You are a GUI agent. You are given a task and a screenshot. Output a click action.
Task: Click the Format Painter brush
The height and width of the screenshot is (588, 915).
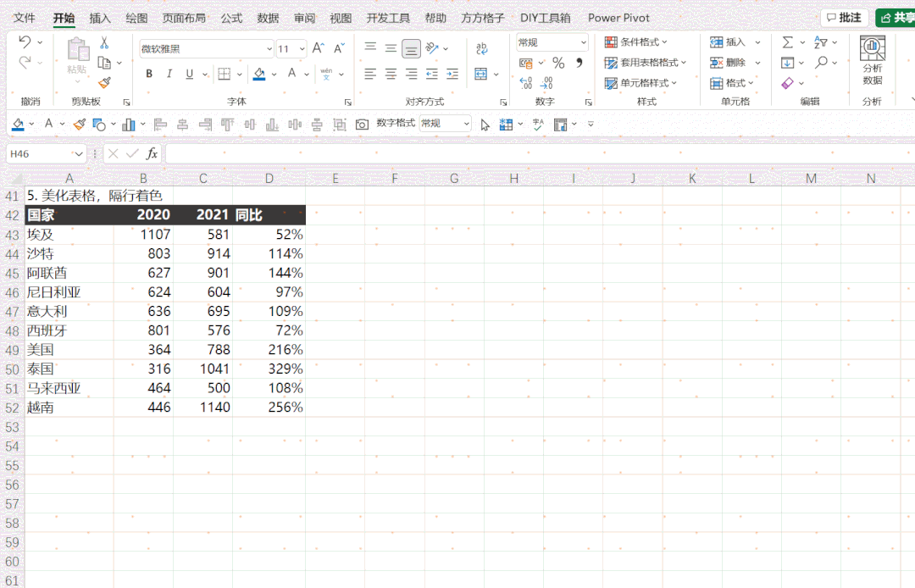[x=104, y=83]
